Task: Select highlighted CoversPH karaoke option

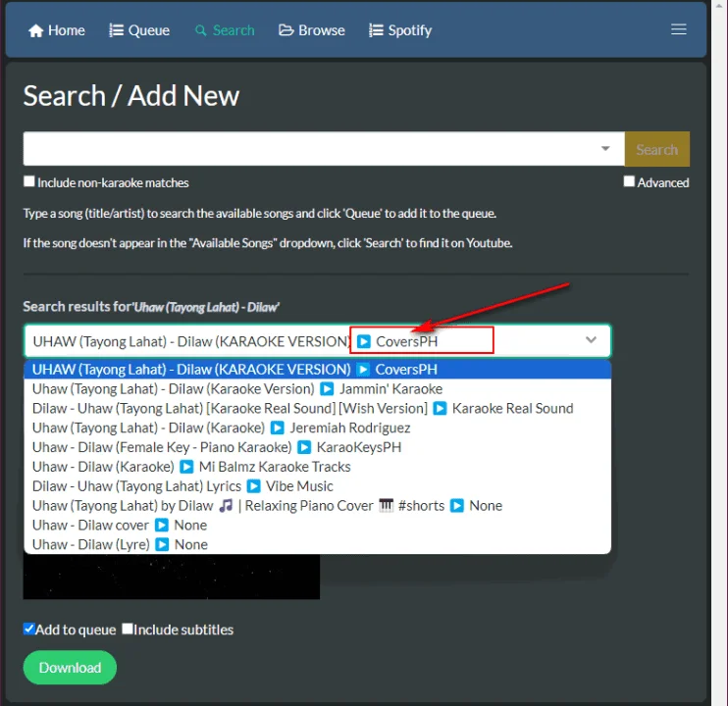Action: click(x=317, y=370)
